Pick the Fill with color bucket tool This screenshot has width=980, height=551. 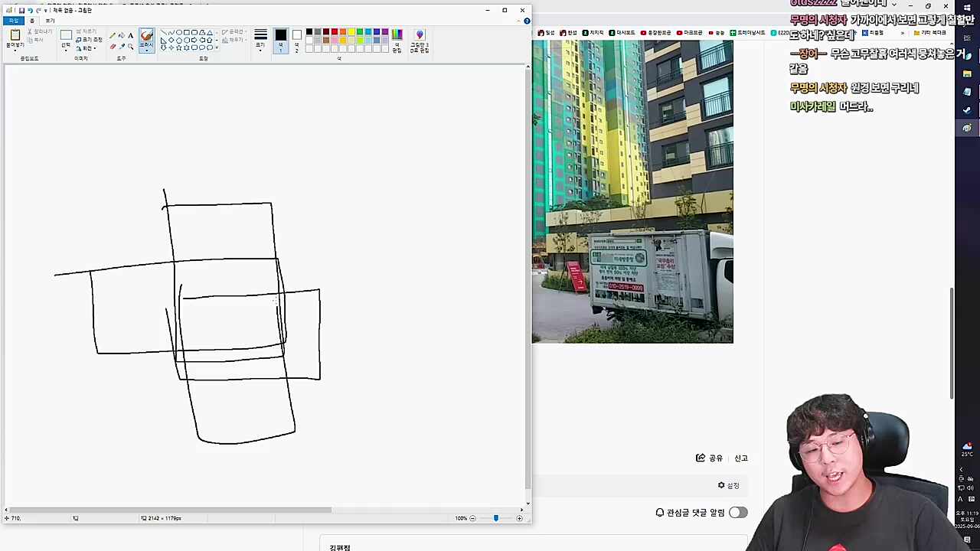pos(122,36)
